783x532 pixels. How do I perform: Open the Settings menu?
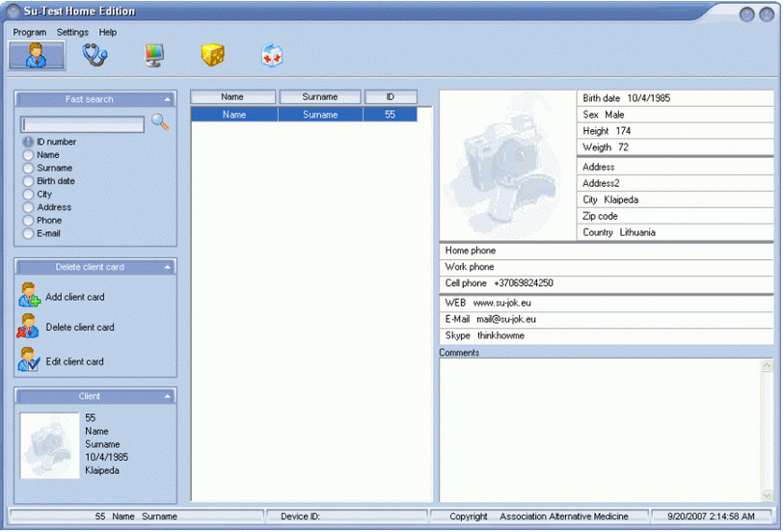pyautogui.click(x=72, y=32)
